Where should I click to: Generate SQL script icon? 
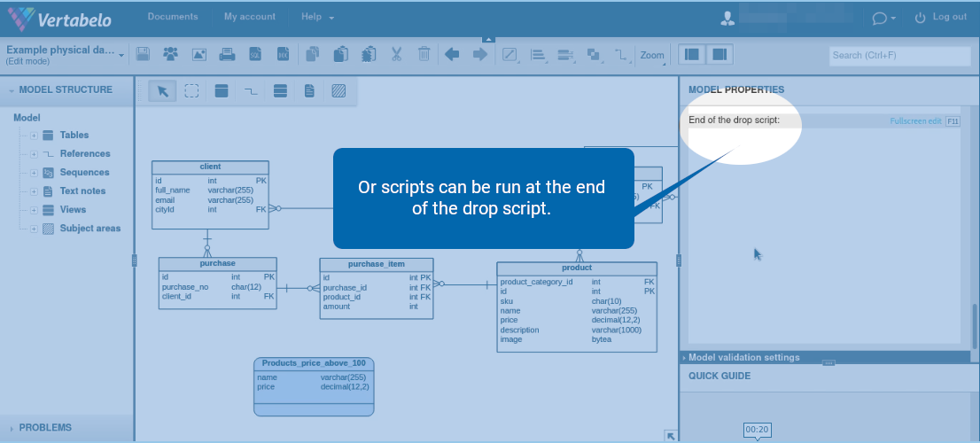pos(255,54)
